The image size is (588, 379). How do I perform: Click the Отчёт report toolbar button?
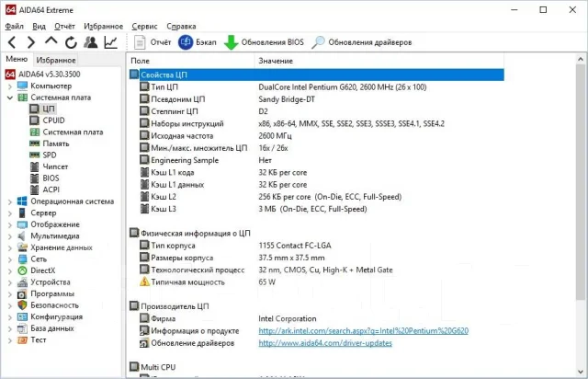[153, 42]
